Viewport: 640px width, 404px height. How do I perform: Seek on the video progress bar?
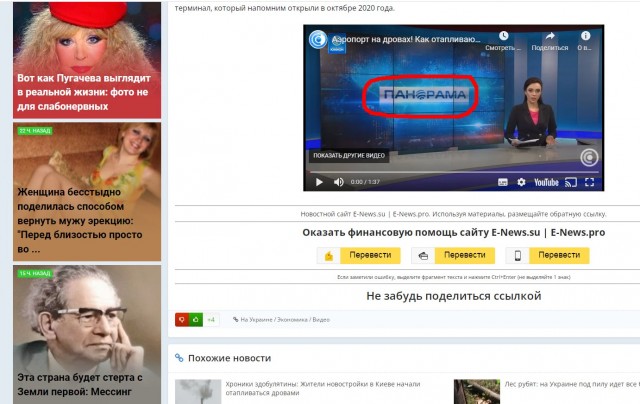click(x=453, y=172)
